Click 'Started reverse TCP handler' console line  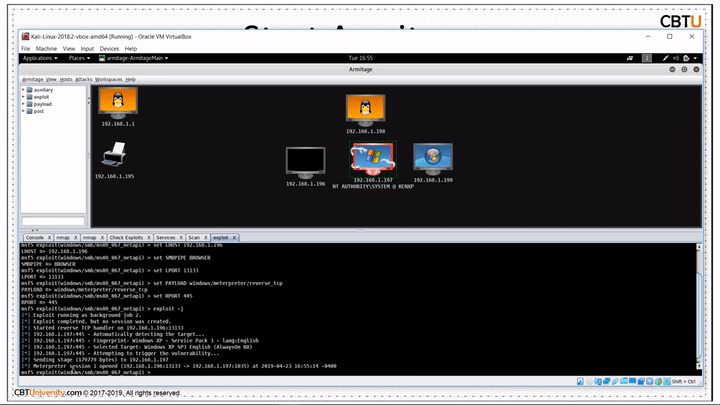click(x=102, y=328)
